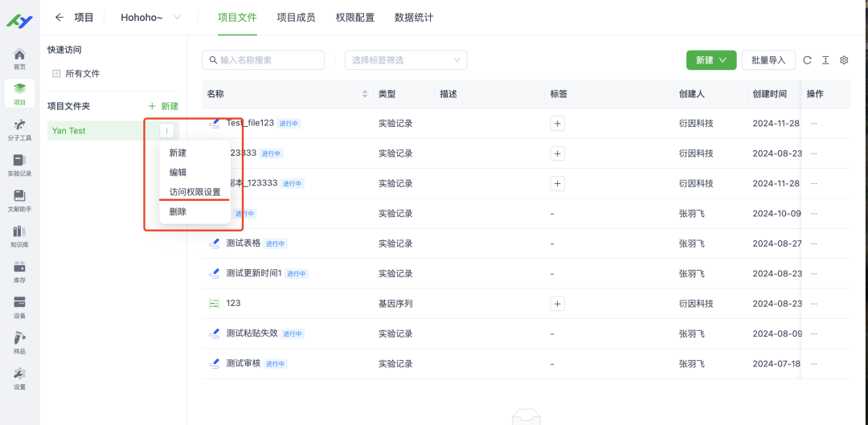The image size is (868, 425).
Task: Open actions ellipsis for 测试粘贴失效 row
Action: (x=813, y=333)
